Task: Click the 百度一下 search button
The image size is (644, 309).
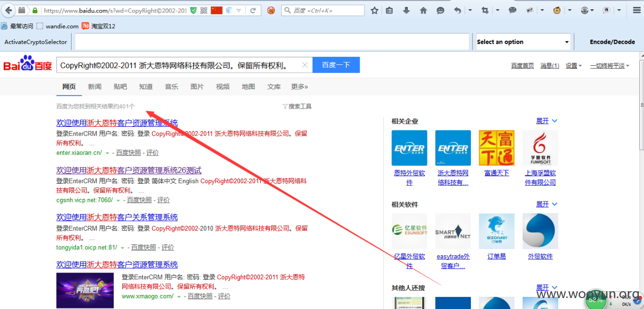Action: pos(336,65)
